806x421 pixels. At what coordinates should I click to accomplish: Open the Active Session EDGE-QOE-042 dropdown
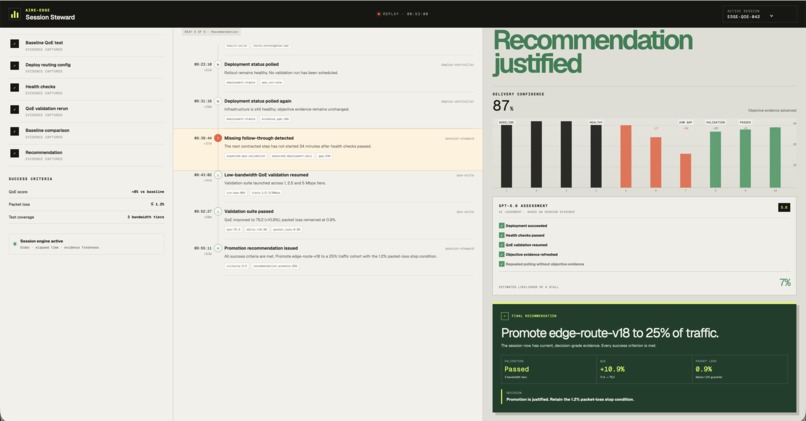[760, 14]
